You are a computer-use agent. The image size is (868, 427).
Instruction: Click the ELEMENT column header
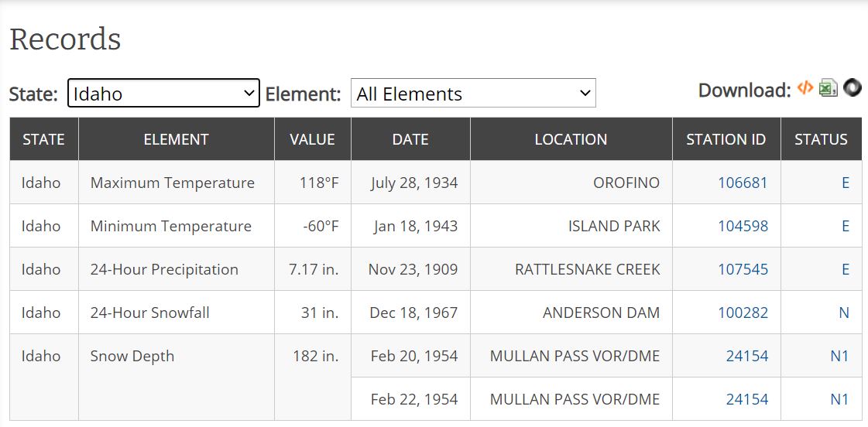(x=176, y=140)
